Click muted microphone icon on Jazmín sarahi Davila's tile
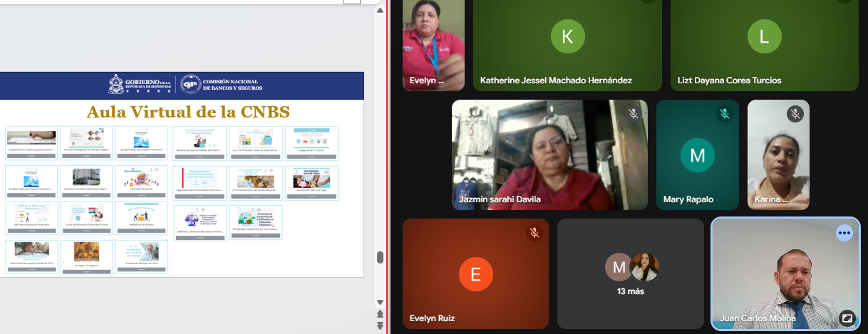Viewport: 868px width, 334px height. [633, 114]
